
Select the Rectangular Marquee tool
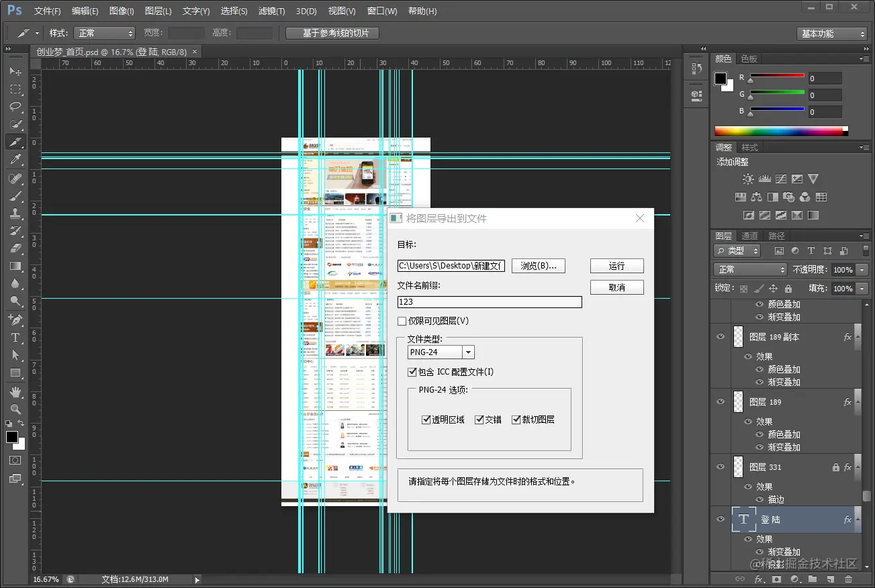tap(15, 89)
